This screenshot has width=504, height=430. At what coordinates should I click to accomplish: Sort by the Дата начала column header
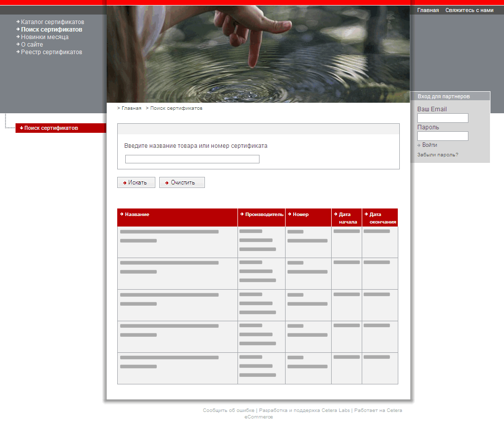click(347, 218)
